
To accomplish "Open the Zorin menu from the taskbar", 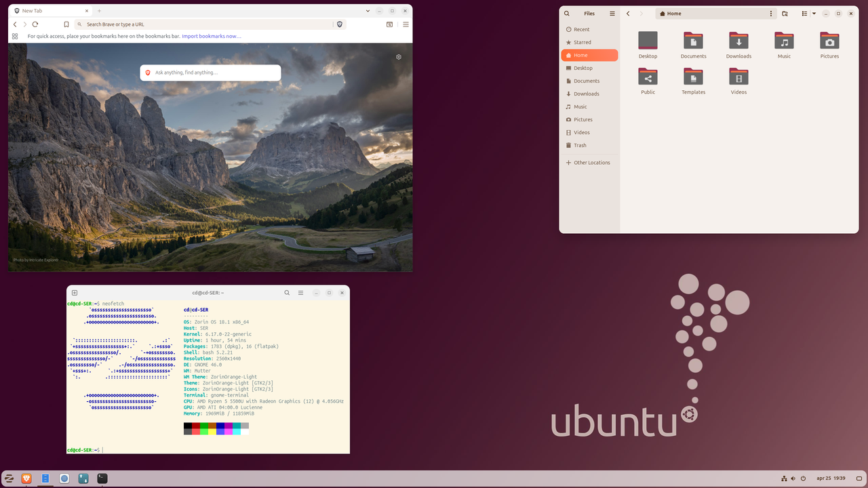I will pyautogui.click(x=8, y=479).
